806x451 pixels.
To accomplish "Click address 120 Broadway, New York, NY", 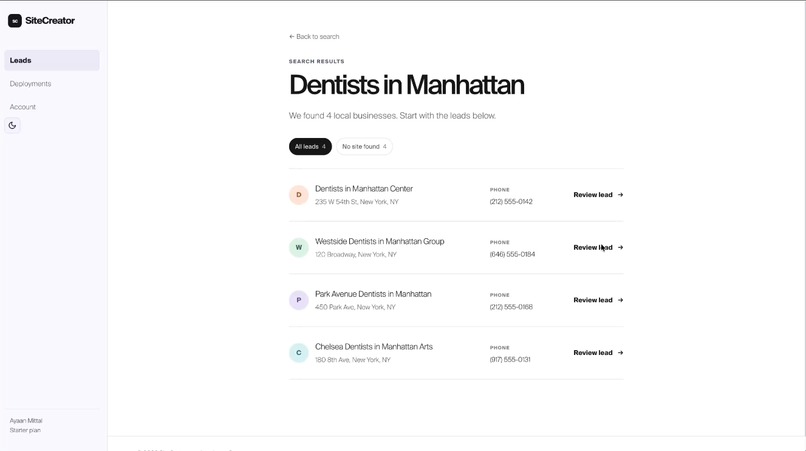I will coord(356,255).
